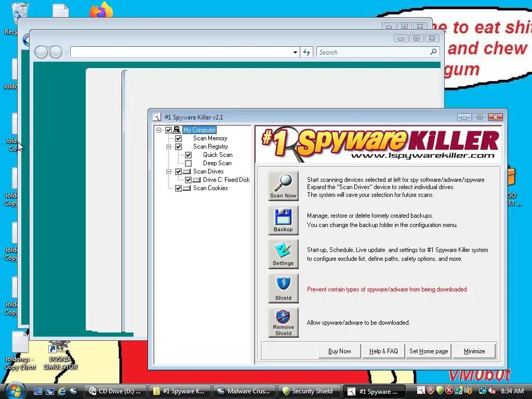The width and height of the screenshot is (532, 399).
Task: Click into the explorer Search field
Action: point(378,52)
